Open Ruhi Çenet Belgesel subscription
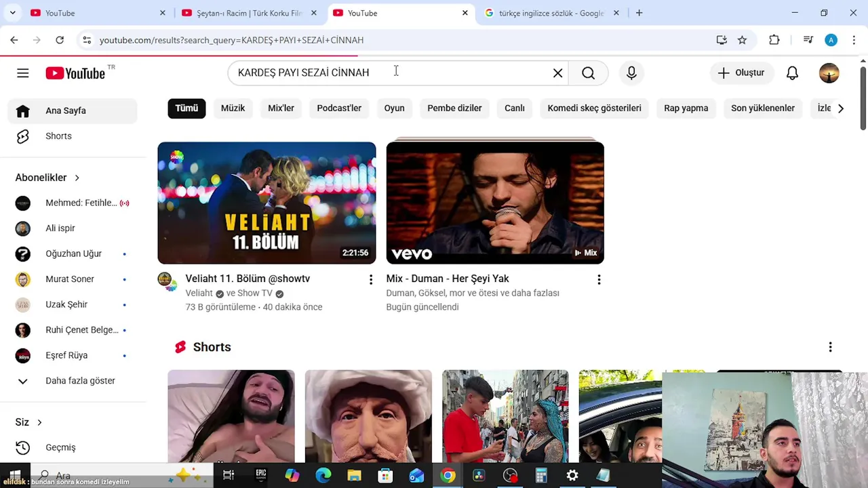 (73, 330)
